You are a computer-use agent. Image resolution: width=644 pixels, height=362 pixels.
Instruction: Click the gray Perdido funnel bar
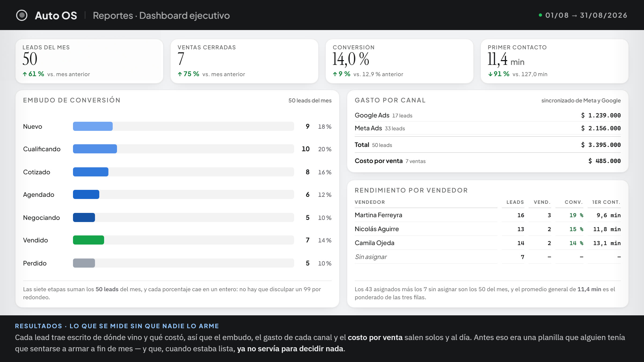click(84, 263)
